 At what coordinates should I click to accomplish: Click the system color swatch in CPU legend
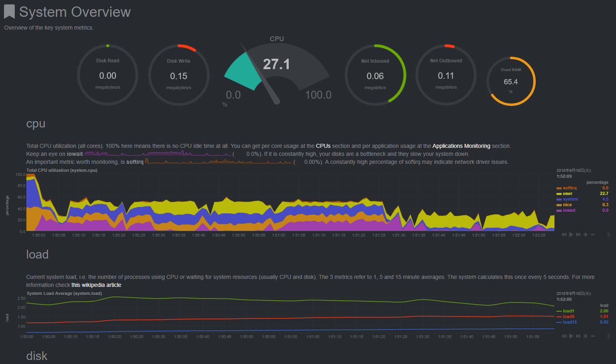point(559,199)
